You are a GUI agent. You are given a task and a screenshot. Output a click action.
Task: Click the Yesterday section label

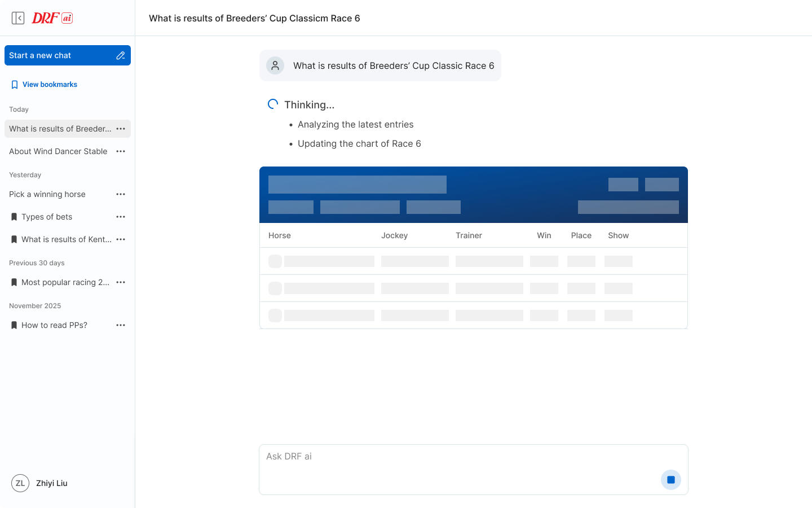coord(25,175)
